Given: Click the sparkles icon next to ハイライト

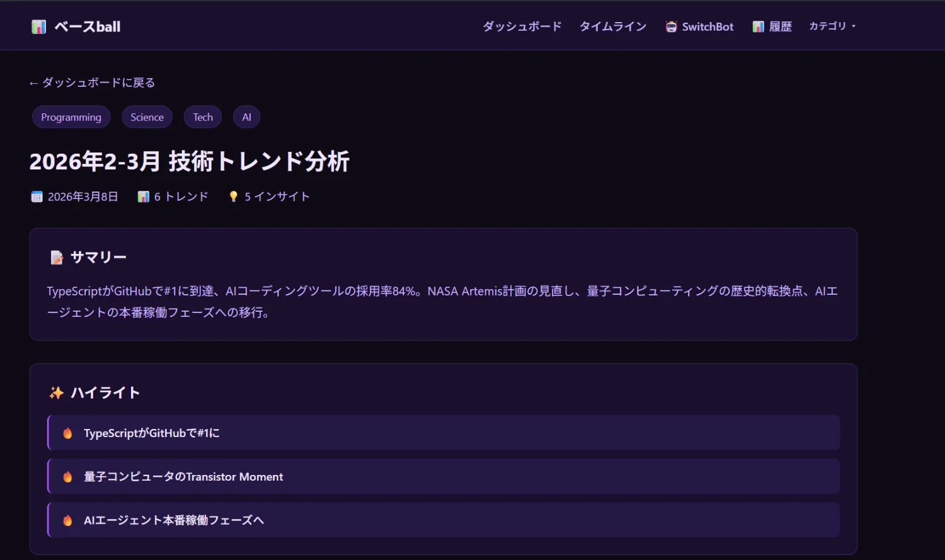Looking at the screenshot, I should tap(57, 393).
